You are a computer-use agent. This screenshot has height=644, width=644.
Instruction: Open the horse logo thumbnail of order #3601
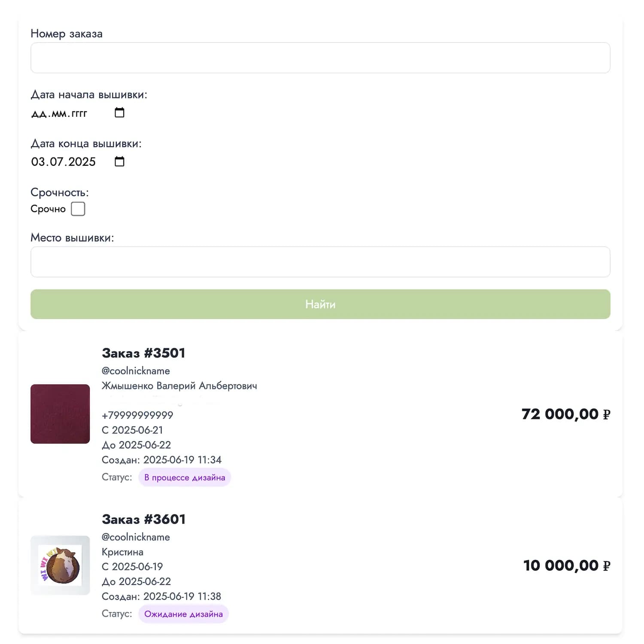60,565
